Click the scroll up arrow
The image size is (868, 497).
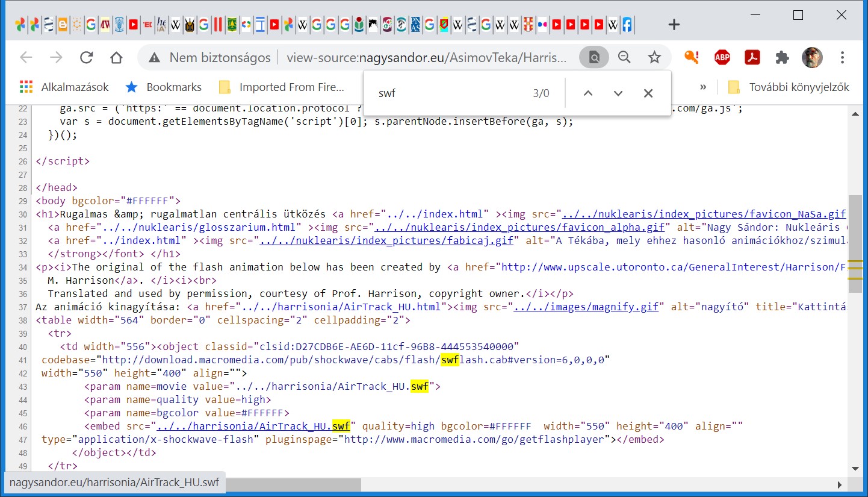click(855, 113)
